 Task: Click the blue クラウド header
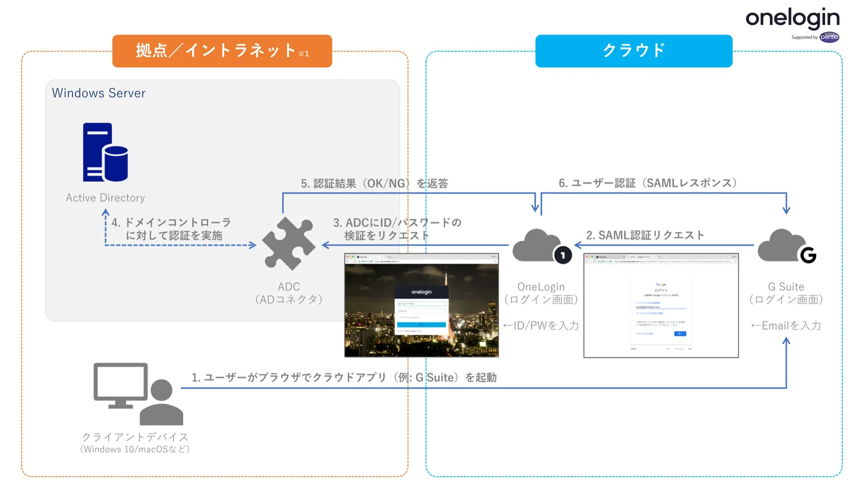pos(633,51)
